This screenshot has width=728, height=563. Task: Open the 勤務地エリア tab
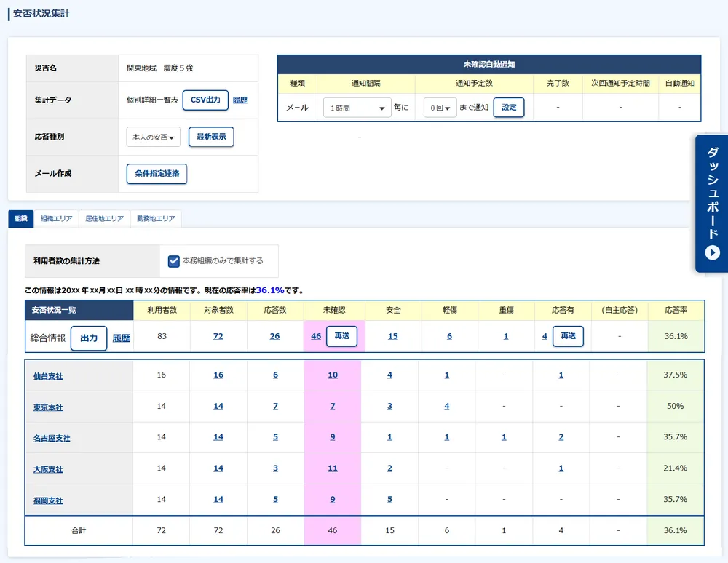155,218
